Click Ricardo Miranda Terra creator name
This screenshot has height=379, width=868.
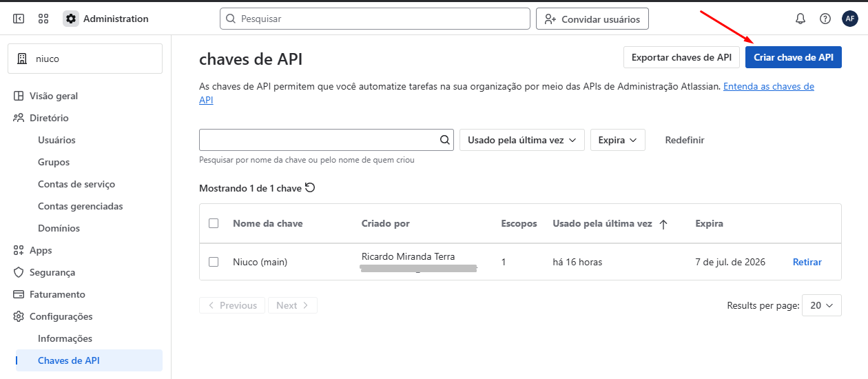coord(409,256)
